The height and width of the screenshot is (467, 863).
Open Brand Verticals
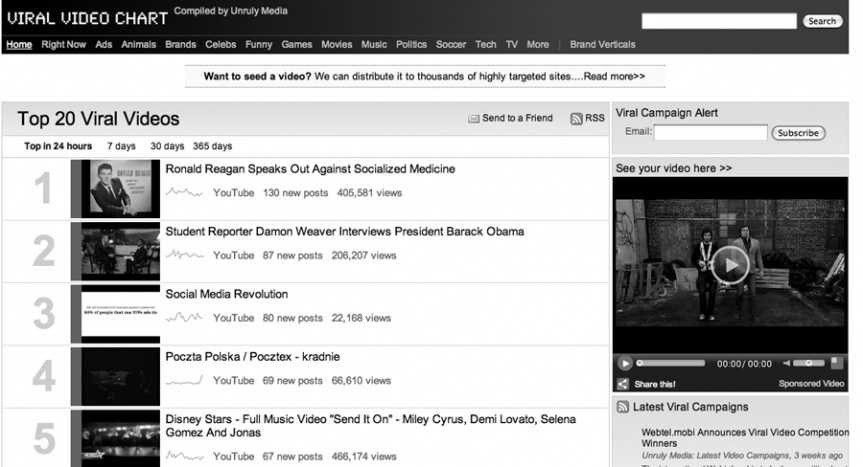coord(603,45)
